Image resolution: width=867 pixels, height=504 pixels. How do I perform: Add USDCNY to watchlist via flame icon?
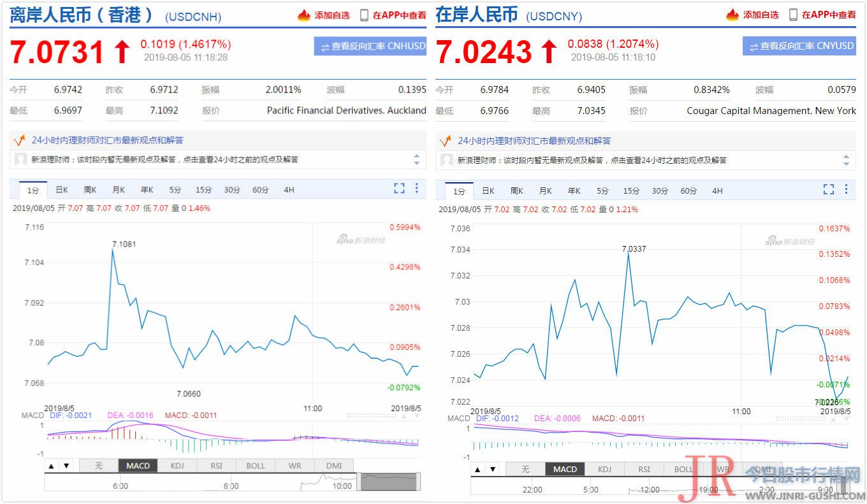[x=733, y=15]
